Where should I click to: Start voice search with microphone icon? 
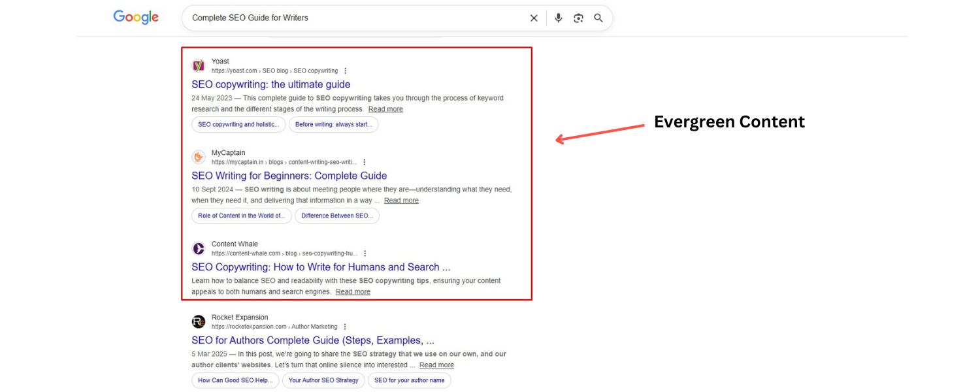coord(558,18)
